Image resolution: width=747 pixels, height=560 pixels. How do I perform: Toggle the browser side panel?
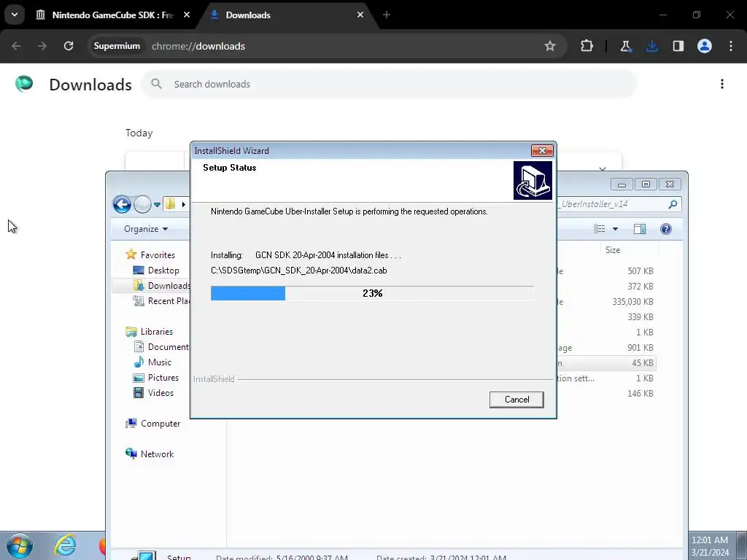pos(678,46)
